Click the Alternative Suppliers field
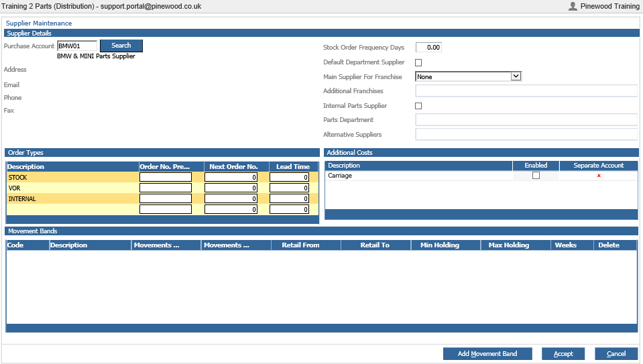 (x=526, y=134)
